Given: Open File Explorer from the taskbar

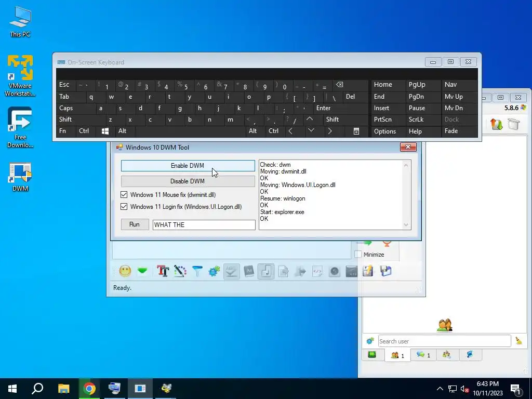Looking at the screenshot, I should click(64, 389).
